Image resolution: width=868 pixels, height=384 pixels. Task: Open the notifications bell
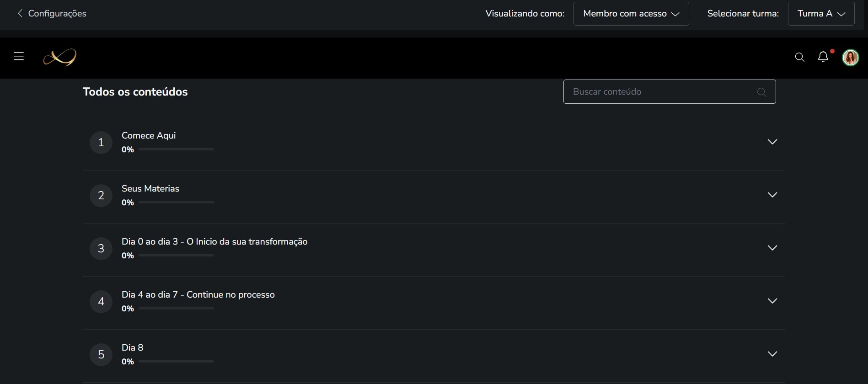click(823, 57)
